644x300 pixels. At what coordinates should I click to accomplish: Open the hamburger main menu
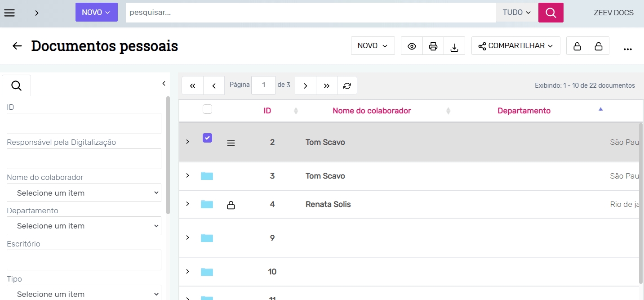(9, 13)
